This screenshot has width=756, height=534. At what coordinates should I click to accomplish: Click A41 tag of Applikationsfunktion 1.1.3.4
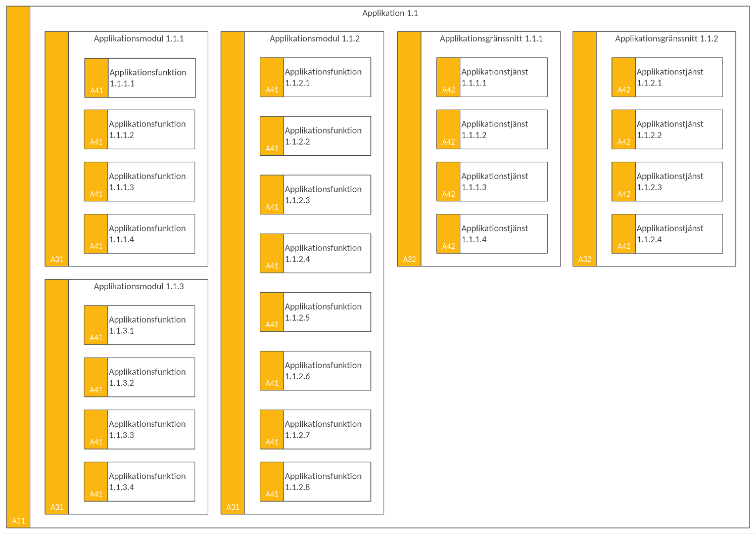coord(96,494)
